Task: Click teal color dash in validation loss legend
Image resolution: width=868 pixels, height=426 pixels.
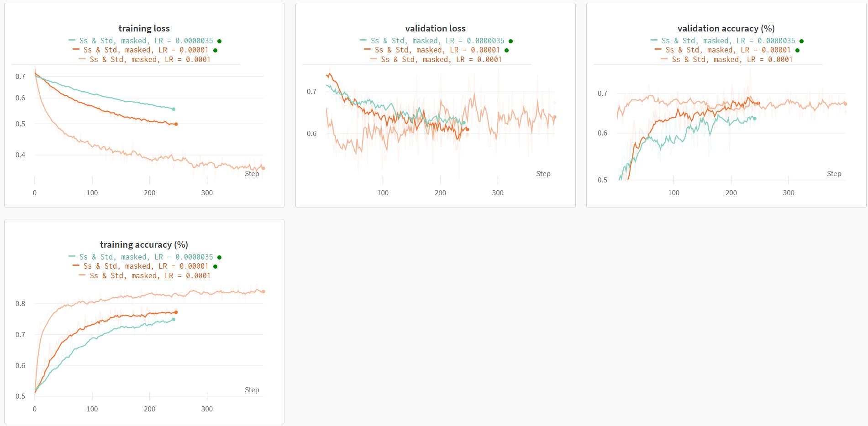Action: tap(363, 40)
